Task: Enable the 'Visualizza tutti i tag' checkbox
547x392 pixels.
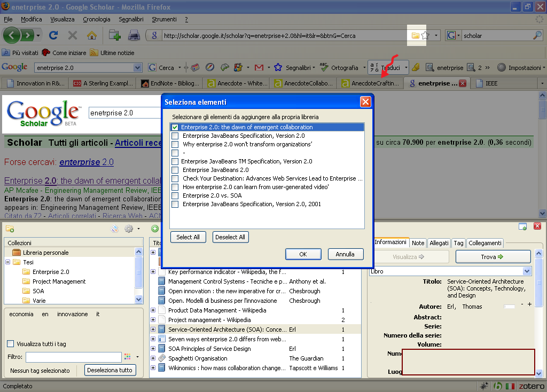Action: [x=11, y=344]
